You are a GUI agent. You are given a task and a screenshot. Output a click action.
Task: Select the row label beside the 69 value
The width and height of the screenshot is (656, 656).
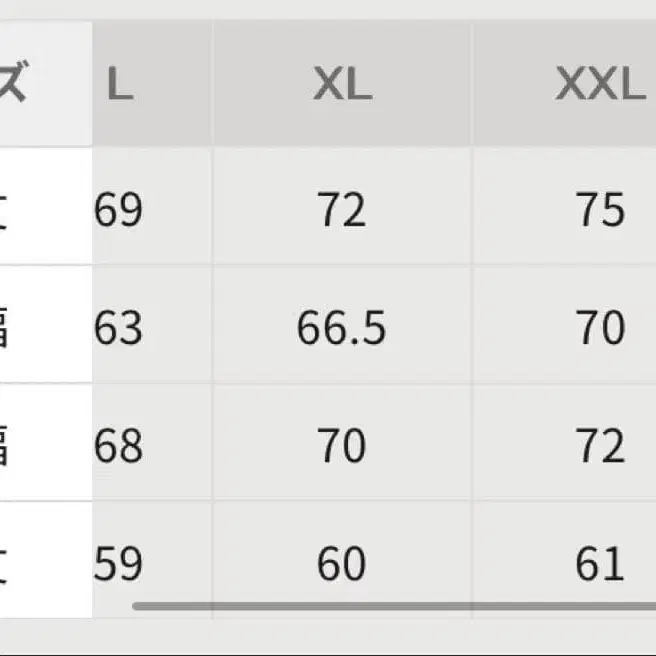pos(8,210)
